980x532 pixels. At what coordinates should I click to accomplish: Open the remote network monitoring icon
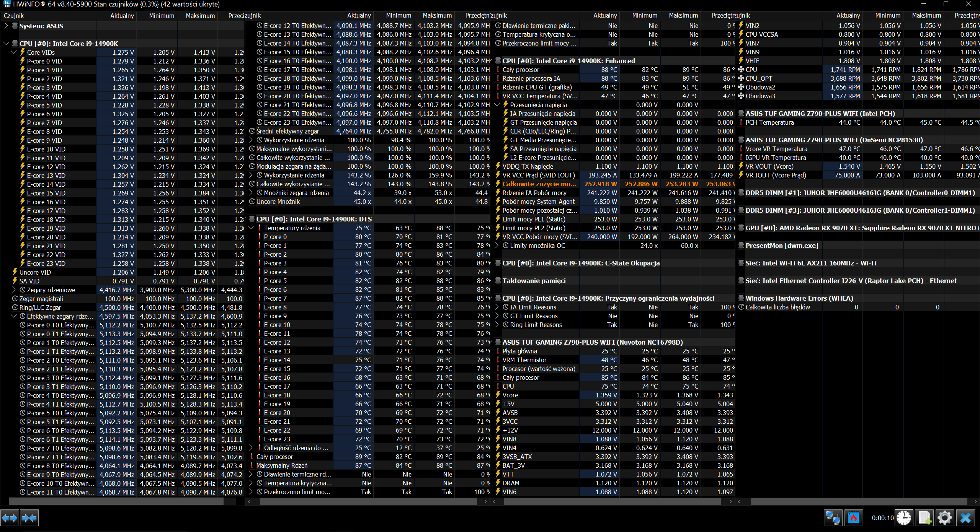(832, 518)
